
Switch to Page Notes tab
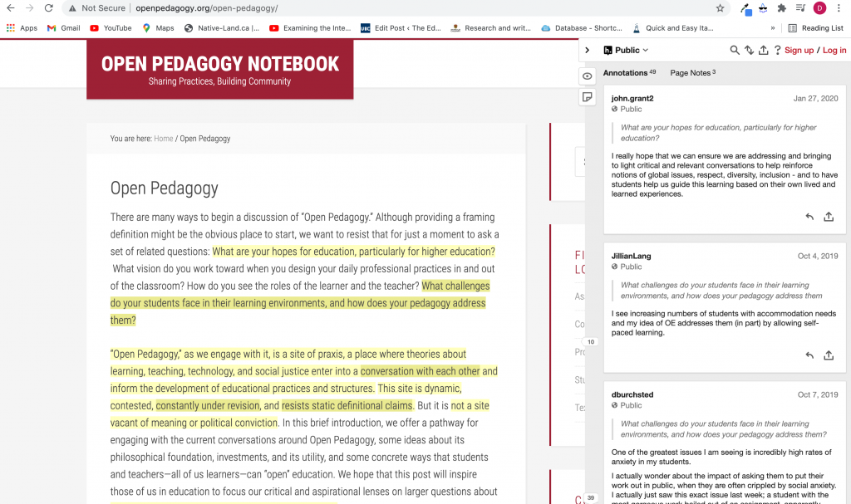coord(692,73)
